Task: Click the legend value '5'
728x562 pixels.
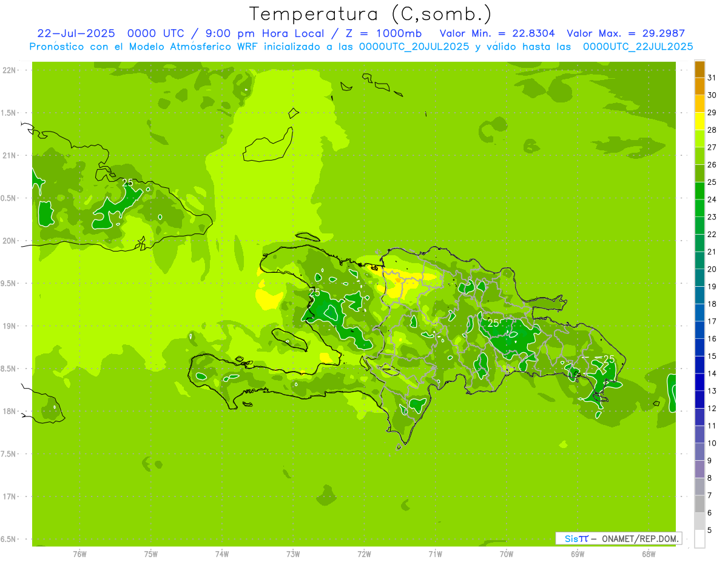Action: pyautogui.click(x=710, y=530)
